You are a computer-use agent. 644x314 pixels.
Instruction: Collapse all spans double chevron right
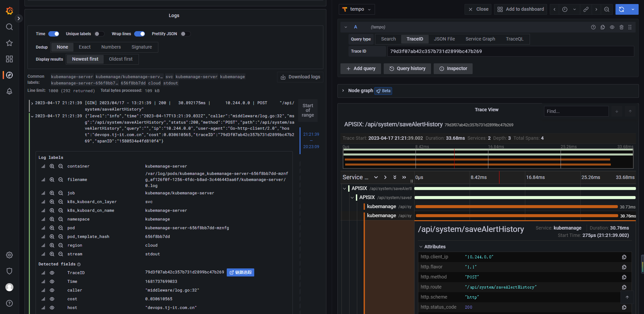tap(404, 177)
